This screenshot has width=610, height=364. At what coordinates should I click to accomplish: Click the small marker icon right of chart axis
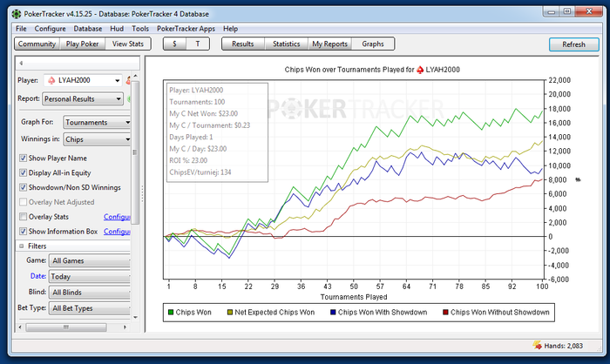tap(578, 179)
